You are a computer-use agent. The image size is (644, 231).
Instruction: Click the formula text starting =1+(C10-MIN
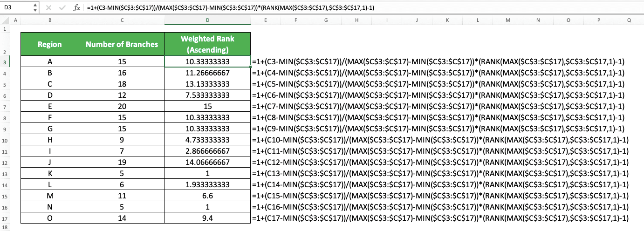click(440, 140)
